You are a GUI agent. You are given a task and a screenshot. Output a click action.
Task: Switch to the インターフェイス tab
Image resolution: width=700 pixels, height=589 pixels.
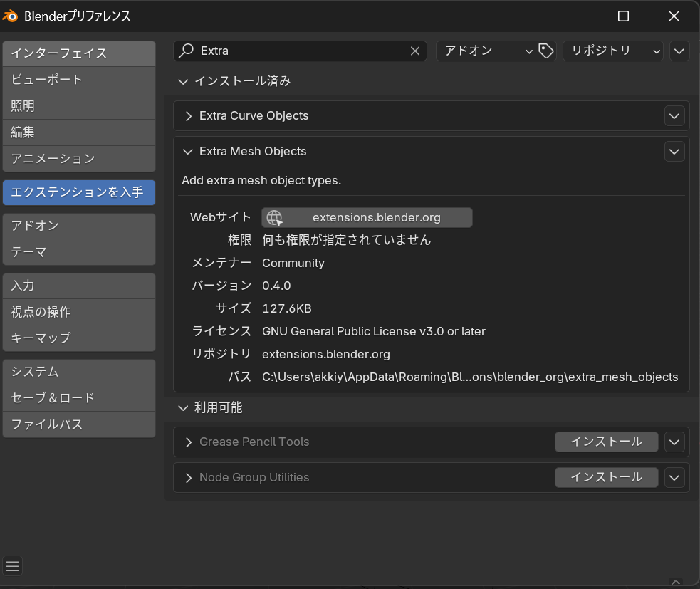79,53
